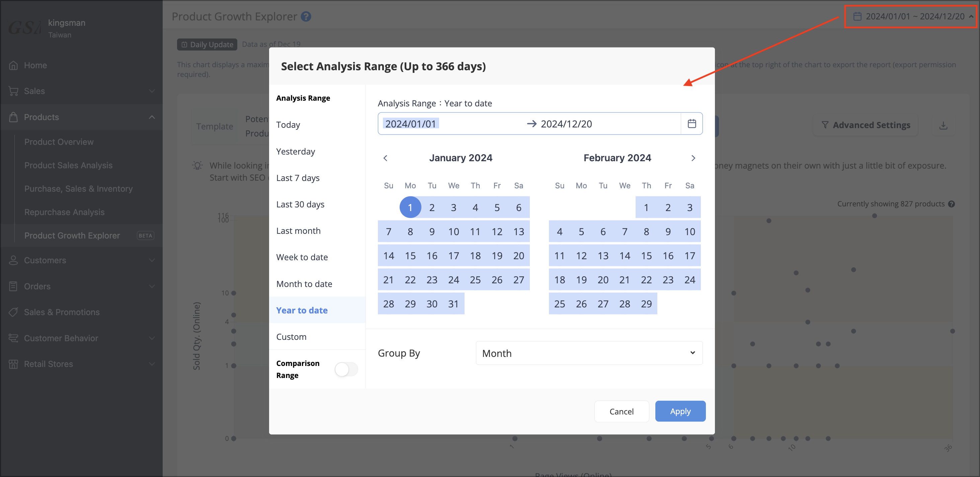Click the GSI logo in sidebar
This screenshot has width=980, height=477.
pyautogui.click(x=24, y=27)
